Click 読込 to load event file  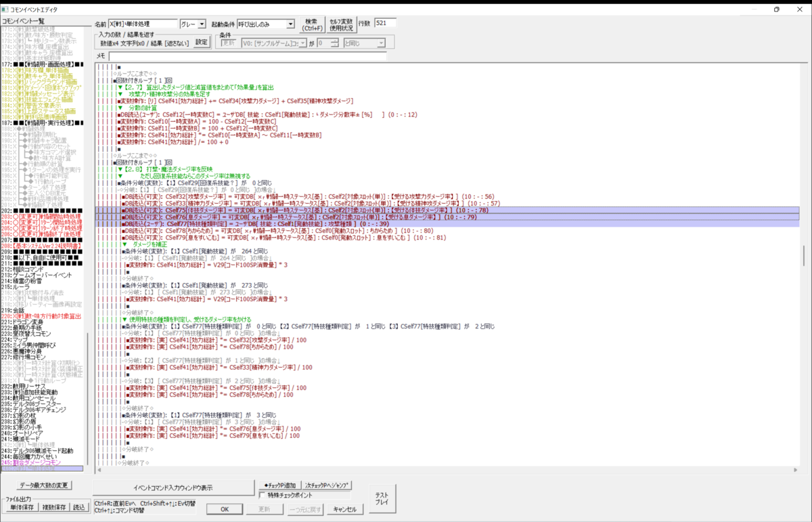[79, 507]
